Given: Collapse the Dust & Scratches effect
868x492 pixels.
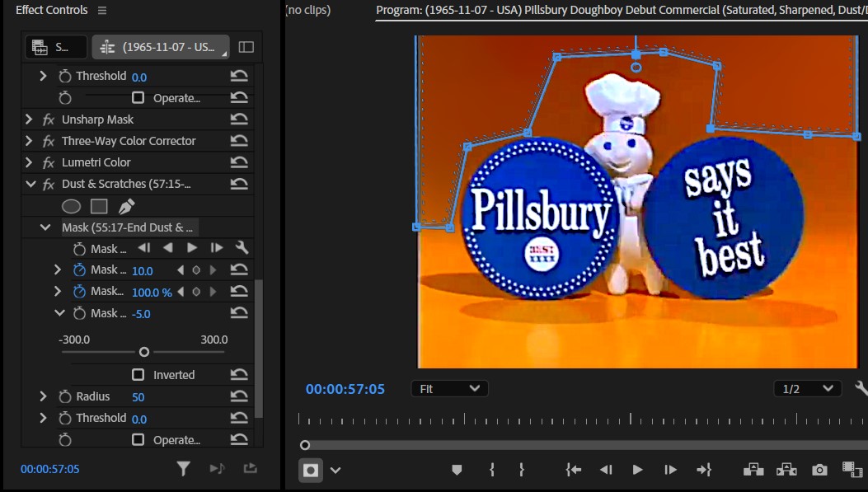Looking at the screenshot, I should pyautogui.click(x=30, y=184).
